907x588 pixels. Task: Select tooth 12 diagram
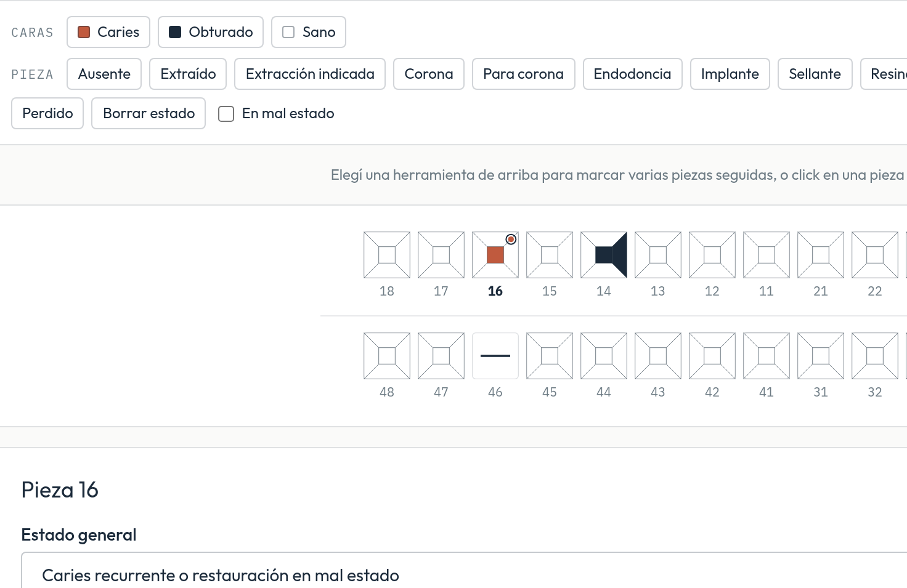(x=712, y=255)
